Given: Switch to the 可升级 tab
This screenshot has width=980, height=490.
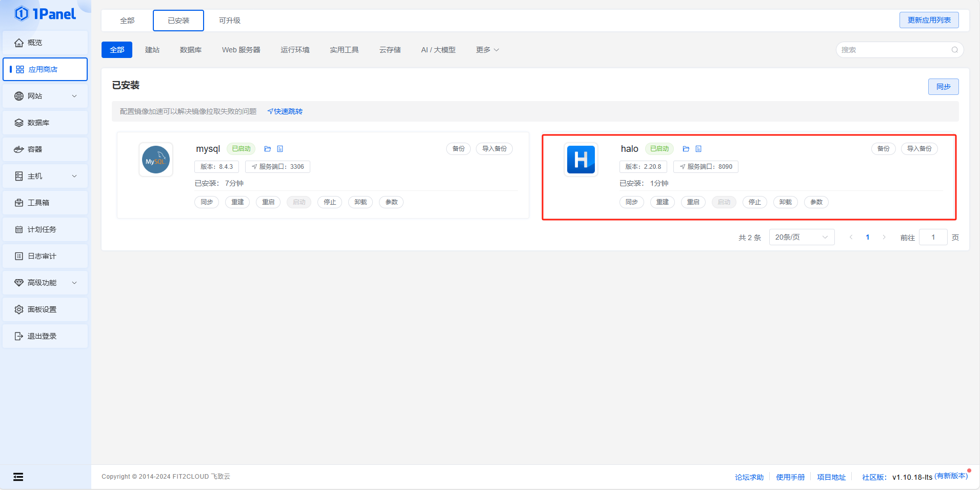Looking at the screenshot, I should tap(230, 21).
